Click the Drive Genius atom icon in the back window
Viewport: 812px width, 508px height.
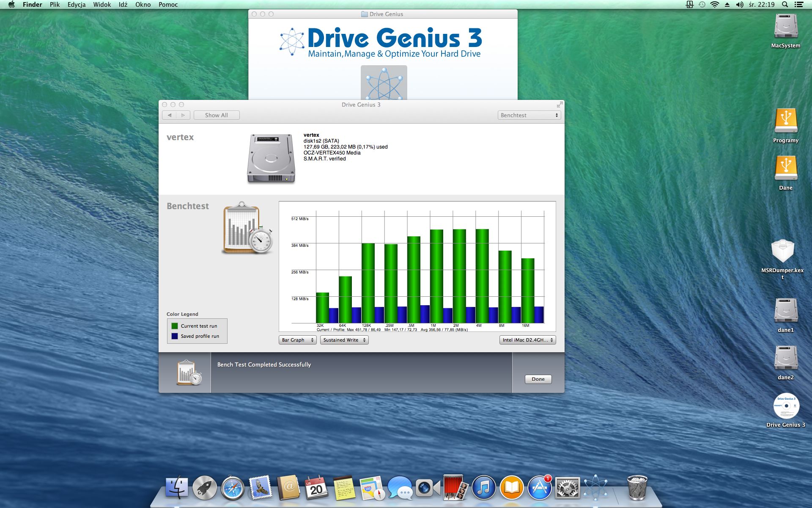384,83
